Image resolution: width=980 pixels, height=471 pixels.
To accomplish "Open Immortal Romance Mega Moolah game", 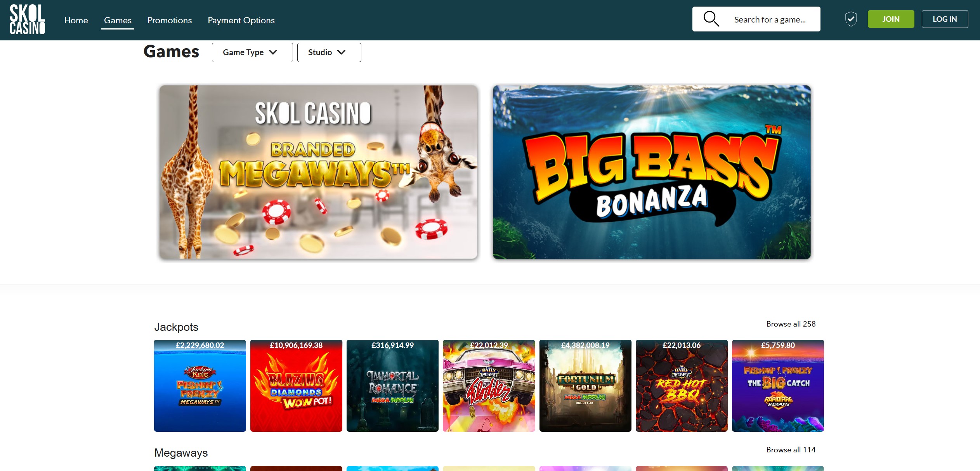I will [392, 386].
